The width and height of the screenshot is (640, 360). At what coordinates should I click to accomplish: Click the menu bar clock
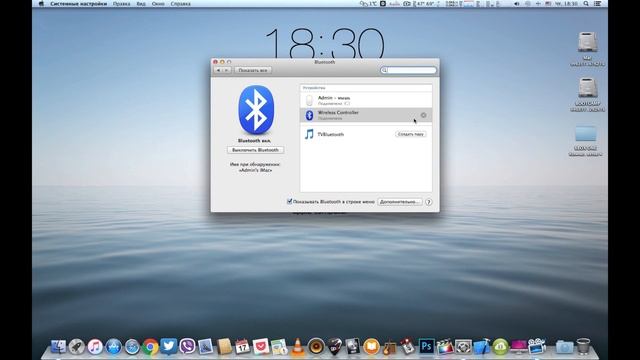tap(566, 4)
